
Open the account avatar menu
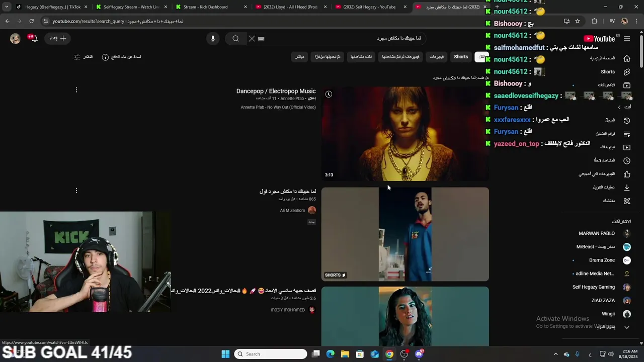pyautogui.click(x=15, y=39)
